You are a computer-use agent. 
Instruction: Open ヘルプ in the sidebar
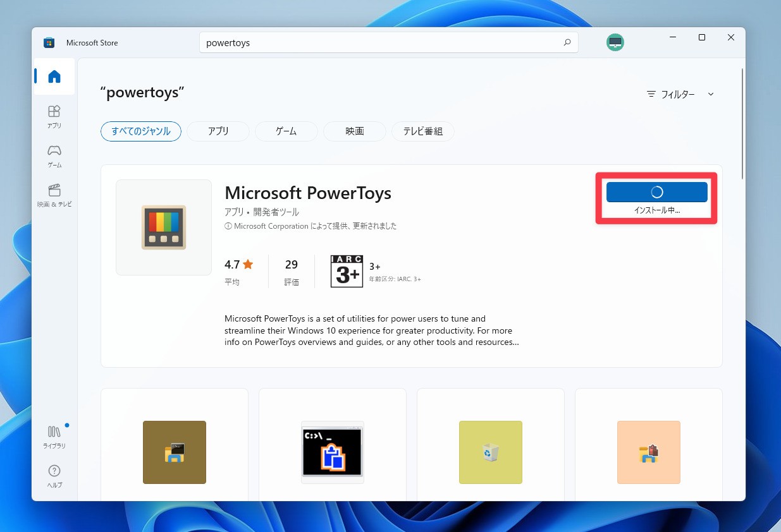(x=54, y=476)
